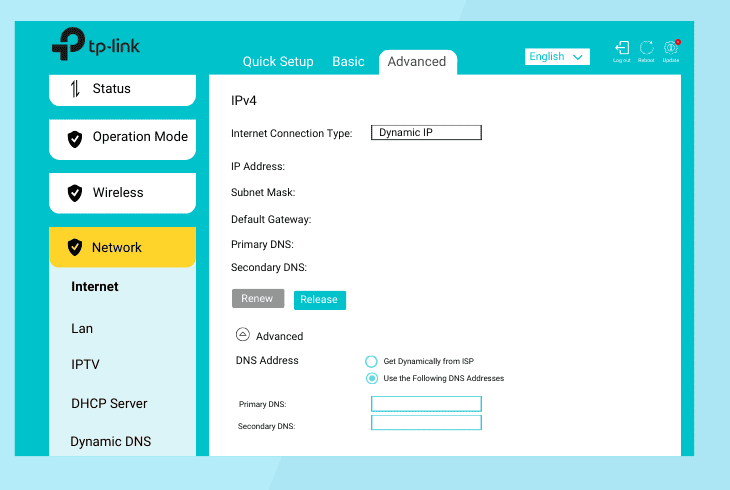Screen dimensions: 730x490
Task: Click the IPv4 heading text
Action: [x=243, y=101]
